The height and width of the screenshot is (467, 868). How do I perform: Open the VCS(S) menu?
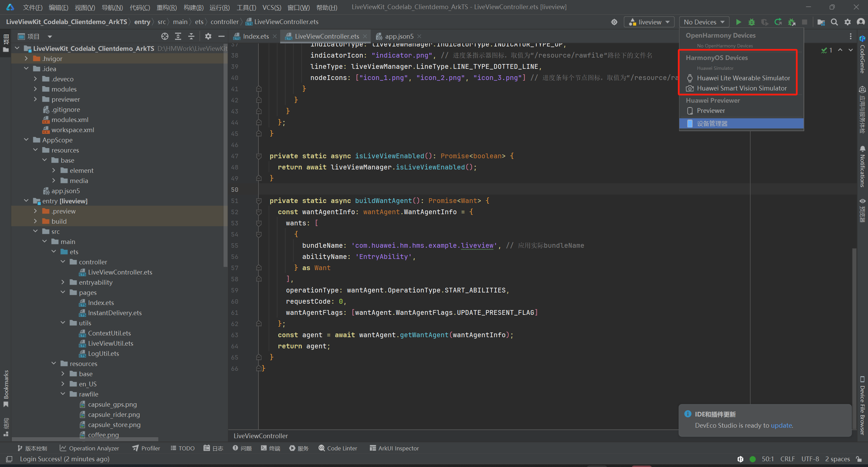tap(272, 7)
